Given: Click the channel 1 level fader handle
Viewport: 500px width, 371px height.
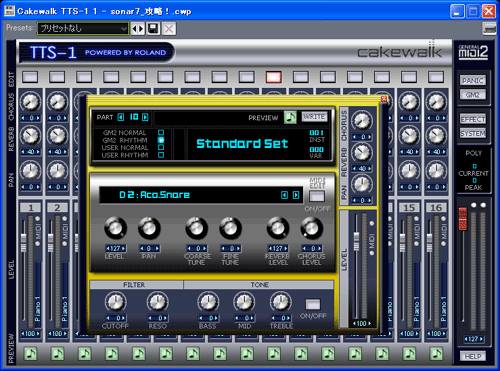Looking at the screenshot, I should pyautogui.click(x=23, y=242).
